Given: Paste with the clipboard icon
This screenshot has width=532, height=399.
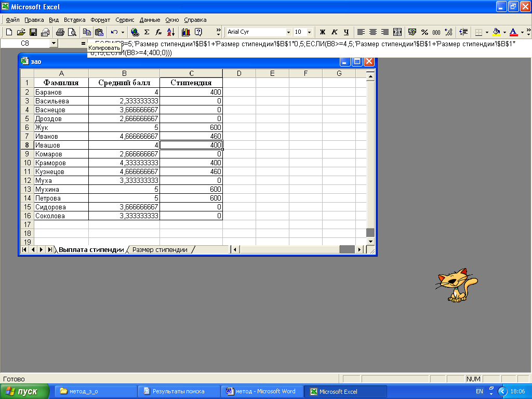Looking at the screenshot, I should [x=99, y=32].
